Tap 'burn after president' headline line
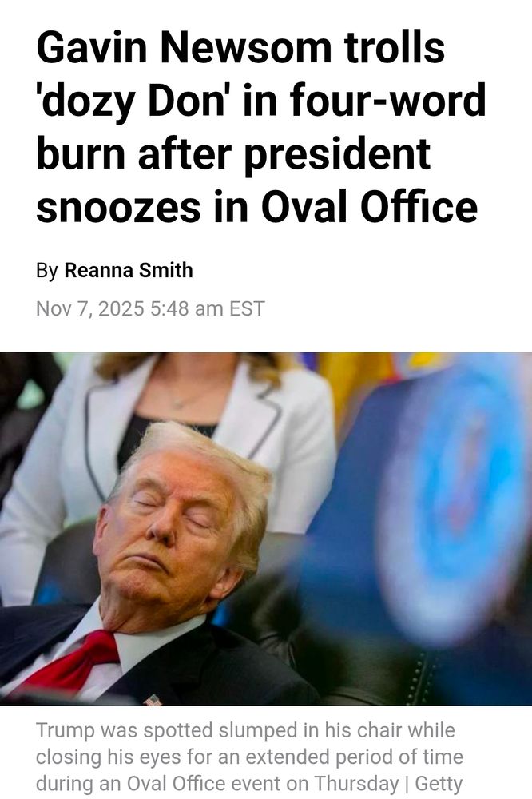The height and width of the screenshot is (799, 532). (x=233, y=154)
